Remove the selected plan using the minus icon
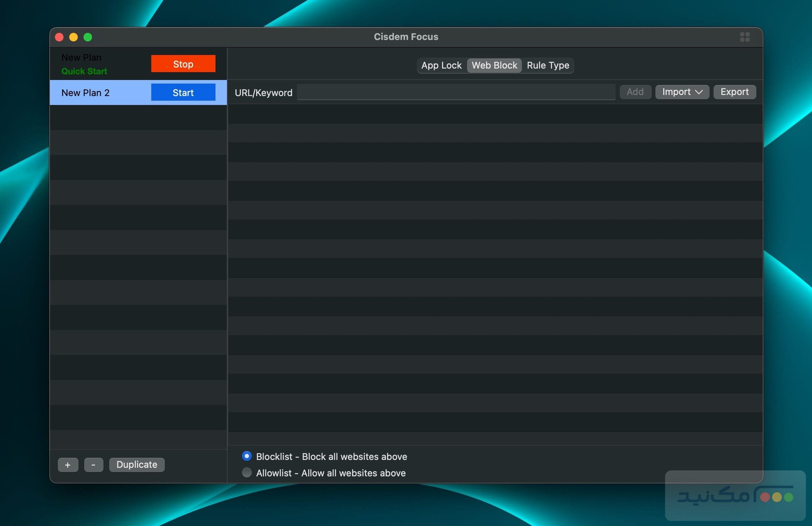 click(x=93, y=465)
